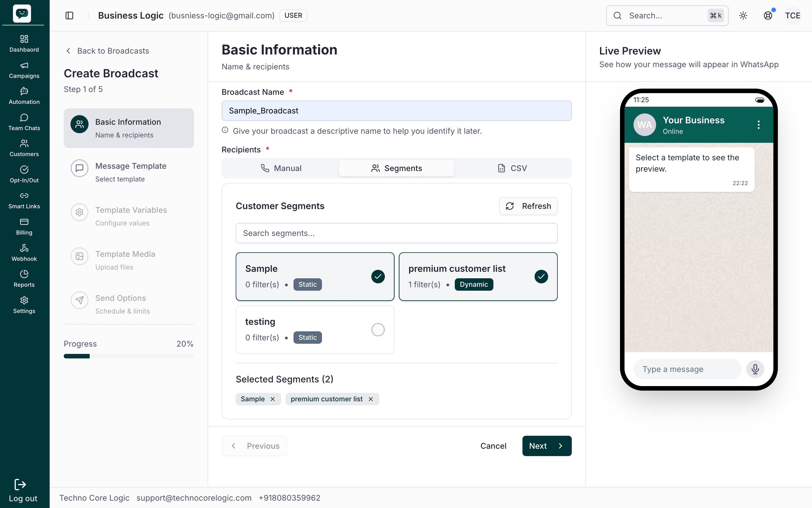The image size is (812, 508).
Task: Click the WA avatar in preview
Action: (645, 125)
